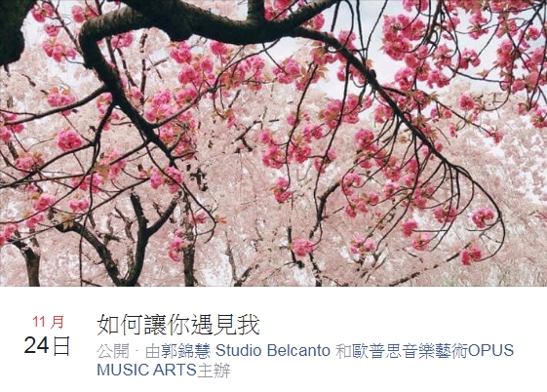The width and height of the screenshot is (547, 392).
Task: Click the 由 character before host name
Action: click(x=153, y=351)
